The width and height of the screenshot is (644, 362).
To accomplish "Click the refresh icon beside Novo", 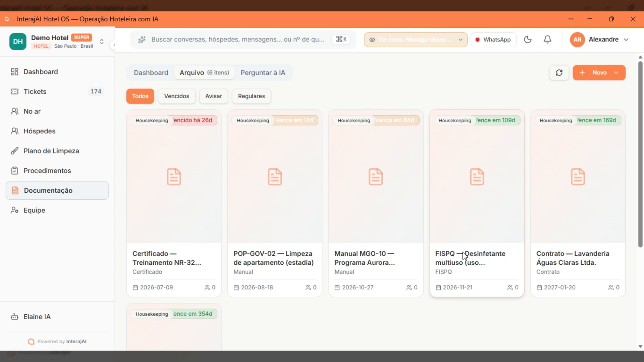I will click(x=559, y=73).
